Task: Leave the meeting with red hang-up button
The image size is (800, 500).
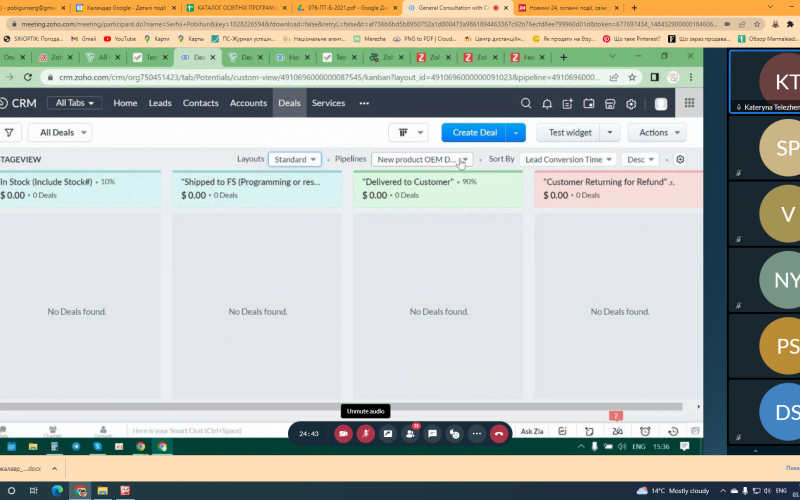Action: click(x=499, y=434)
